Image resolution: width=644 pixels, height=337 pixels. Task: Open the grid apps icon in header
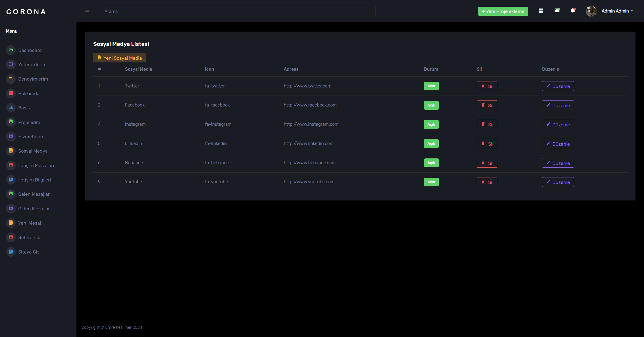click(x=541, y=11)
